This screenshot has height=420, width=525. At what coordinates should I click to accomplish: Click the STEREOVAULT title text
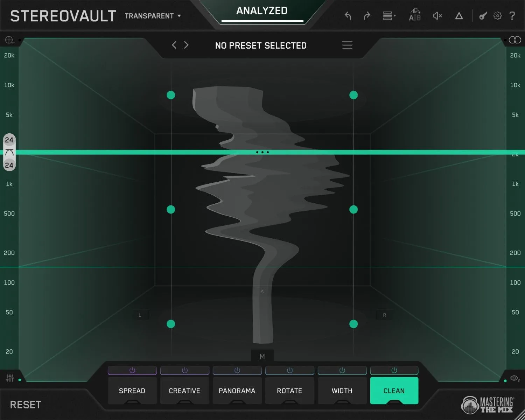pos(63,16)
